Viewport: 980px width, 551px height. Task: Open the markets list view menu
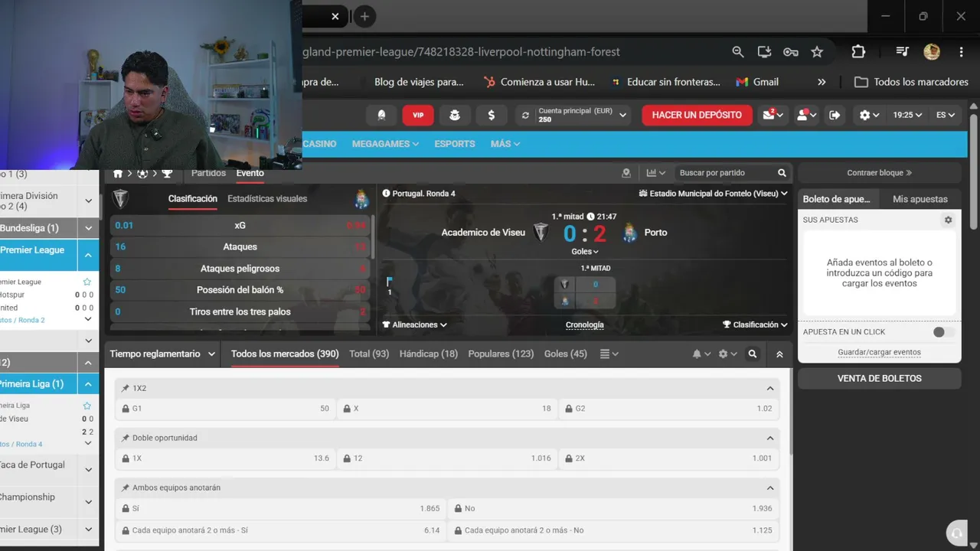(x=609, y=354)
